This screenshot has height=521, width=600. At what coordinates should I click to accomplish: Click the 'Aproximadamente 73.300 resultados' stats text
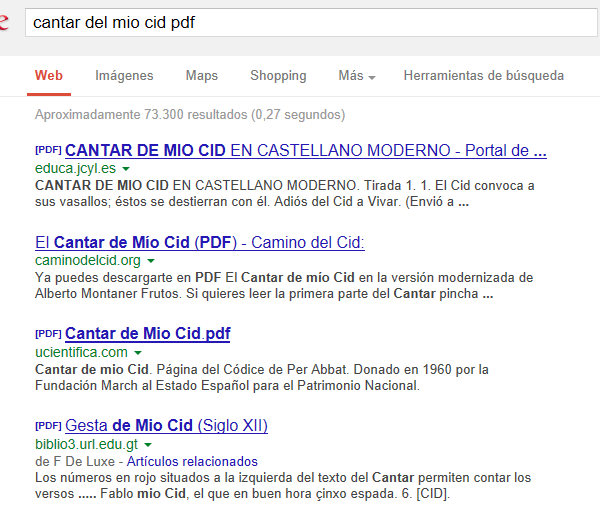(190, 114)
